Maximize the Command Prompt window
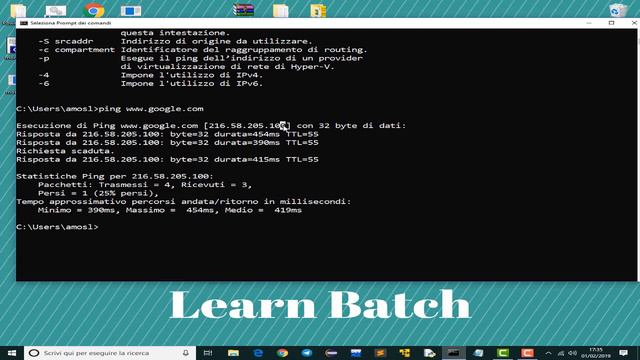 pos(611,23)
